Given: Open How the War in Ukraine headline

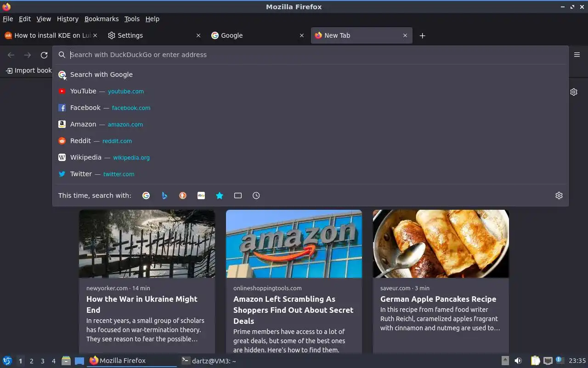Looking at the screenshot, I should pos(142,305).
